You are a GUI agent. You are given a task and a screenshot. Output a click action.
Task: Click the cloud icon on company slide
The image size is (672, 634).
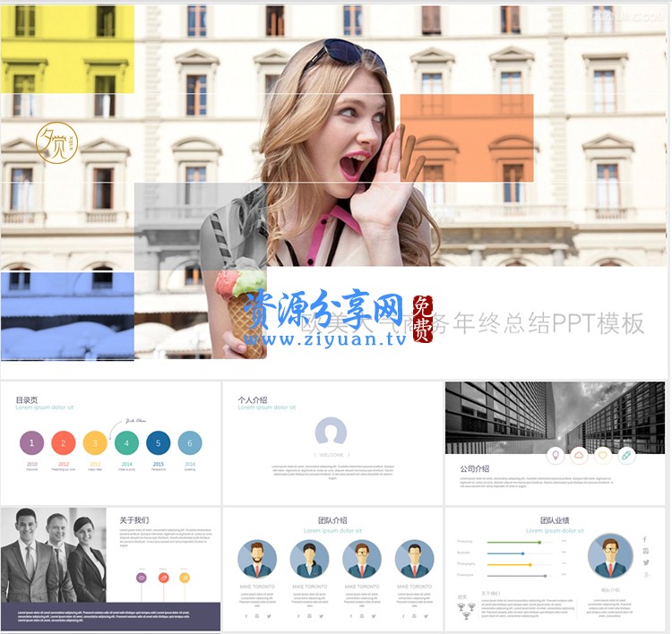pos(579,455)
